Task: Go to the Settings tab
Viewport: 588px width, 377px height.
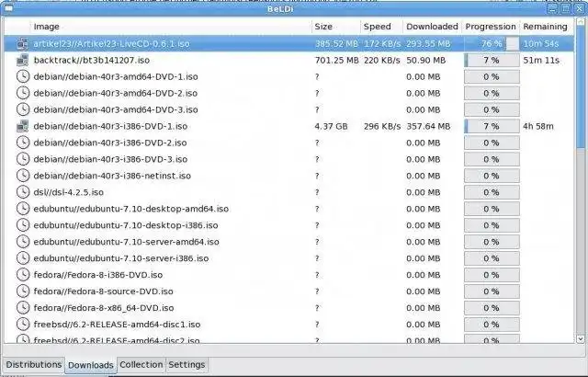Action: (187, 365)
